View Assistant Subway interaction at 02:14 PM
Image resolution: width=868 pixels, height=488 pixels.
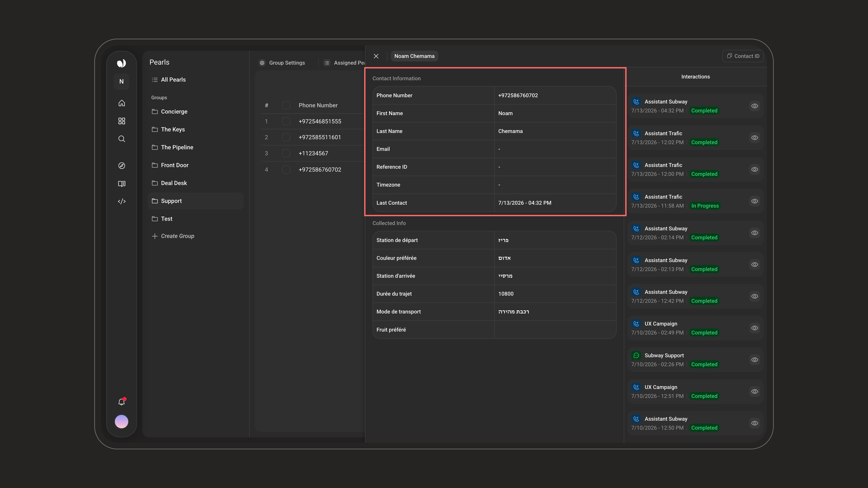pyautogui.click(x=754, y=233)
